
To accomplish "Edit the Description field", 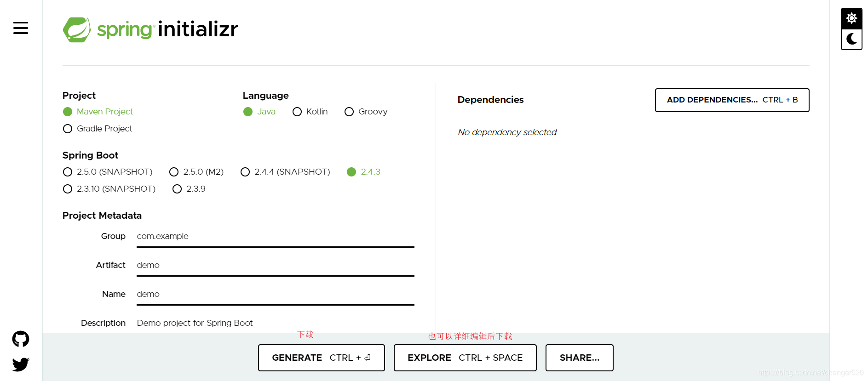I will point(275,323).
